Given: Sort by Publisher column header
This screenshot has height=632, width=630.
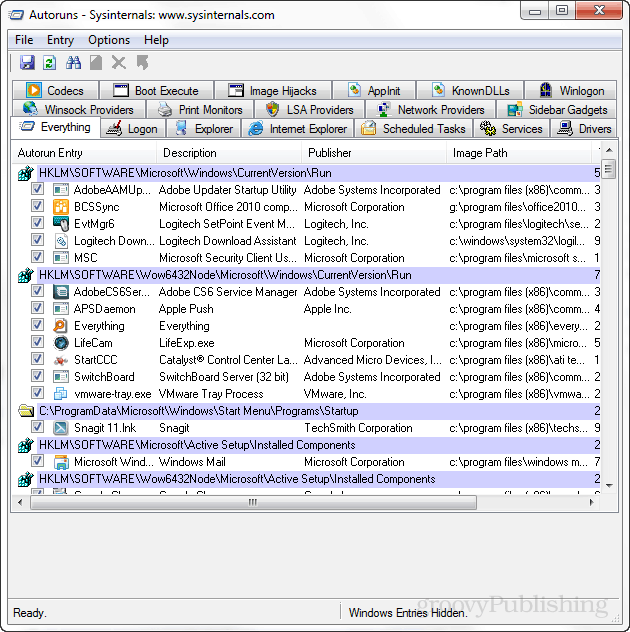Looking at the screenshot, I should click(374, 153).
